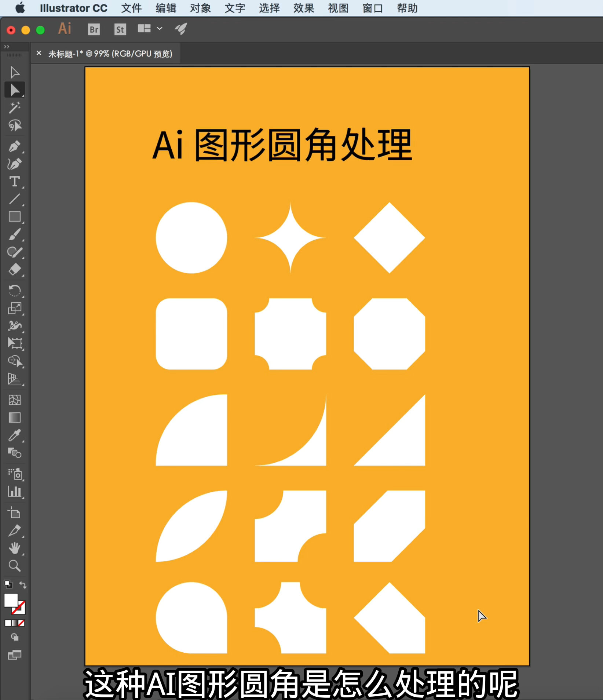
Task: Select the Zoom tool
Action: pos(15,566)
